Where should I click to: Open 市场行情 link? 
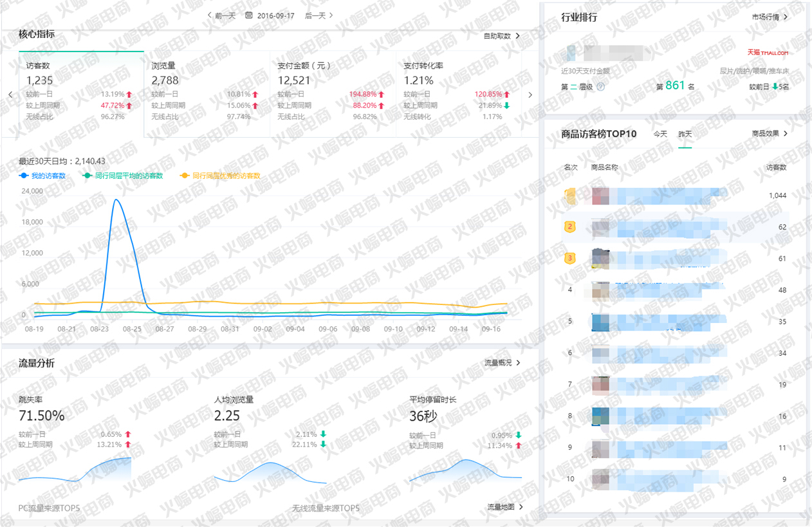pyautogui.click(x=769, y=17)
